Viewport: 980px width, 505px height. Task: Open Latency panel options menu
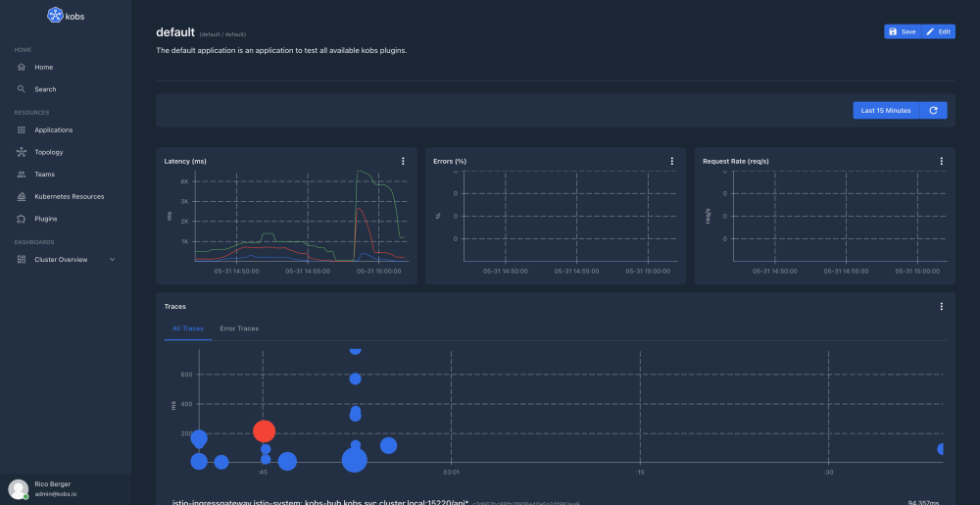(403, 161)
